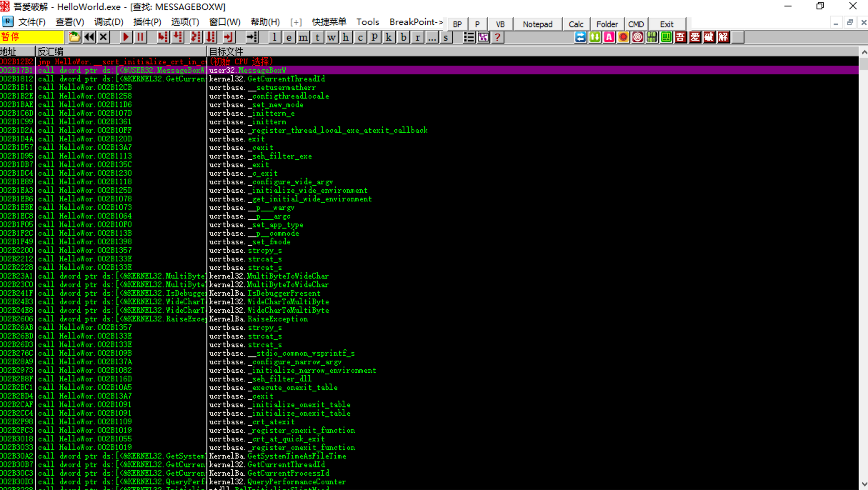Viewport: 868px width, 490px height.
Task: Open CPU window via 'c' button
Action: point(360,37)
